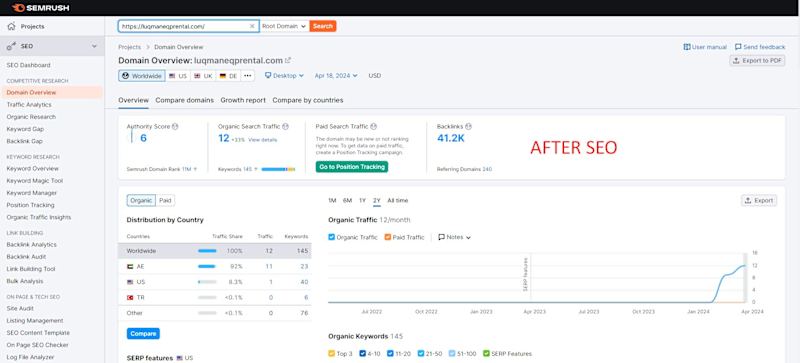This screenshot has width=800, height=363.
Task: Open the Apr 18, 2024 date dropdown
Action: pyautogui.click(x=336, y=76)
